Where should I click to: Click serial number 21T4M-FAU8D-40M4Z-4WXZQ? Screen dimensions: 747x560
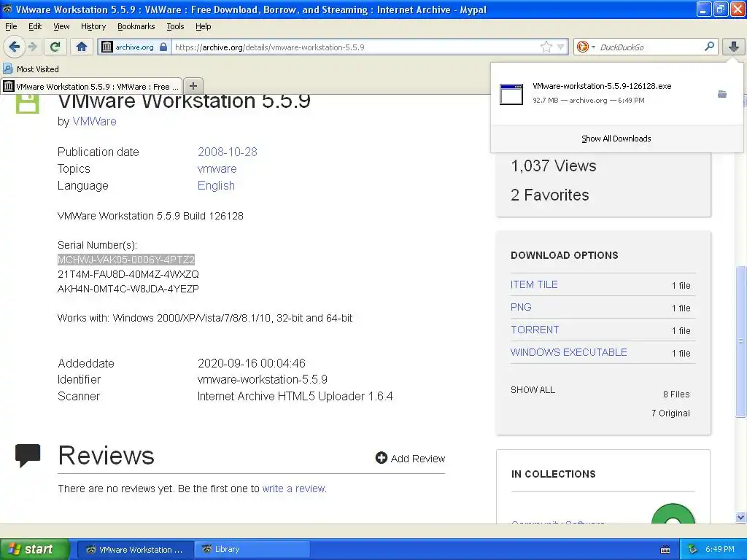(128, 274)
